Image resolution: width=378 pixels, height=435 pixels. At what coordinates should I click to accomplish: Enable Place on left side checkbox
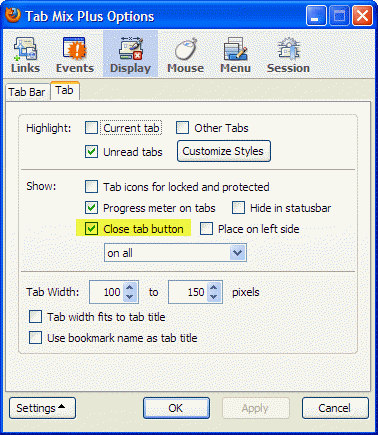tap(206, 229)
